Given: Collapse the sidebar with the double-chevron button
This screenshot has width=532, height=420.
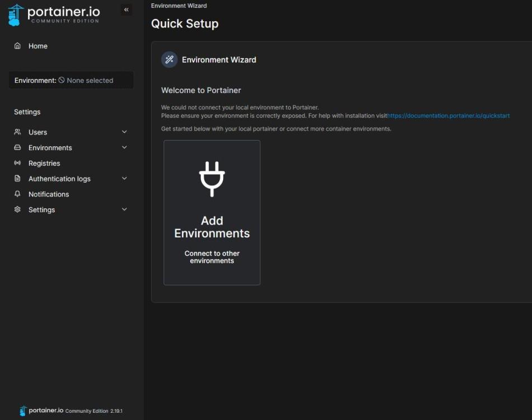Looking at the screenshot, I should (x=126, y=10).
